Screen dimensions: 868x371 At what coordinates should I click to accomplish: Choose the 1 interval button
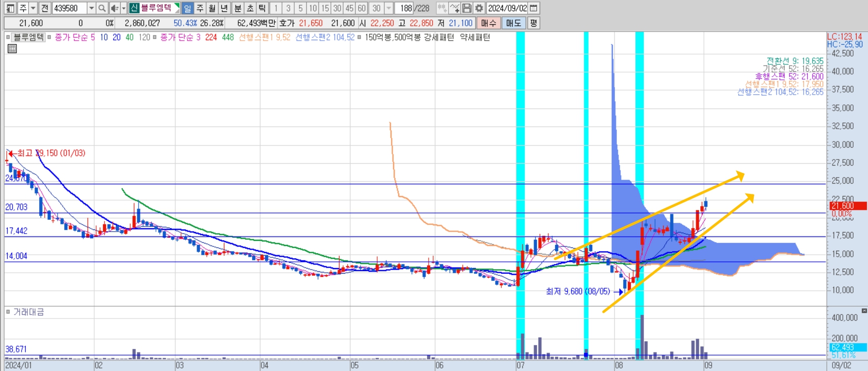[276, 8]
